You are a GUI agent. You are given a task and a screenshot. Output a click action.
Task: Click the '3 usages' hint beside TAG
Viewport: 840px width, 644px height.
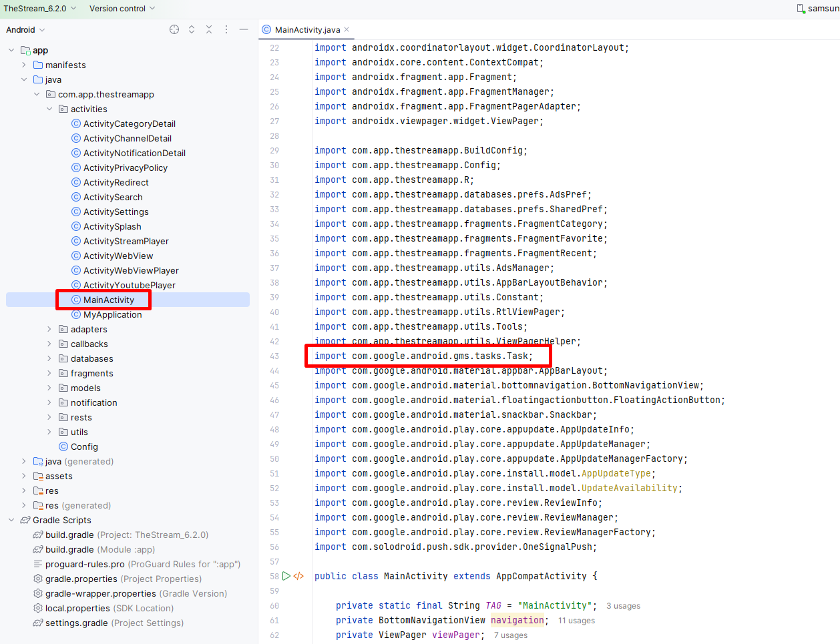tap(623, 605)
